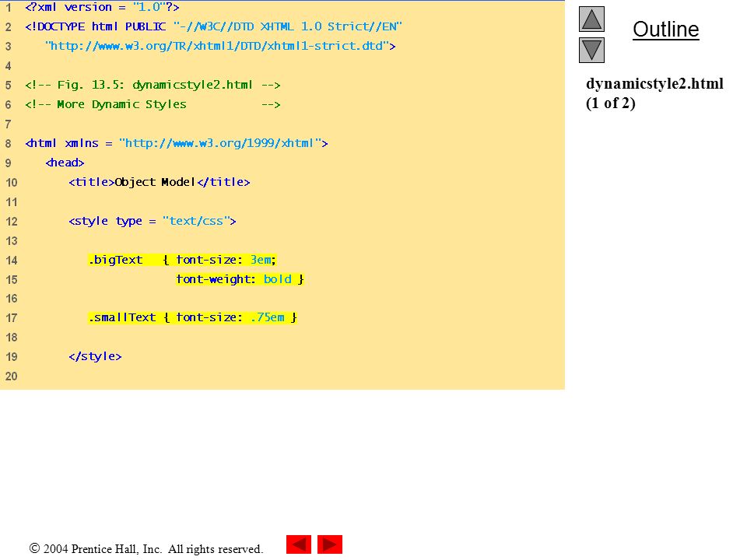Click the down triangle outline button

coord(591,50)
